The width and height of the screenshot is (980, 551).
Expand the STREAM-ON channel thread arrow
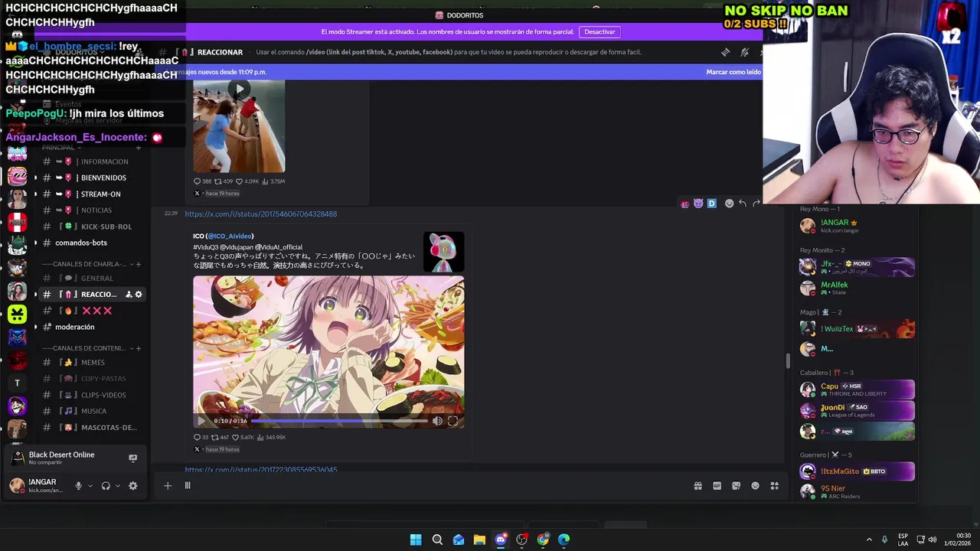(x=35, y=194)
